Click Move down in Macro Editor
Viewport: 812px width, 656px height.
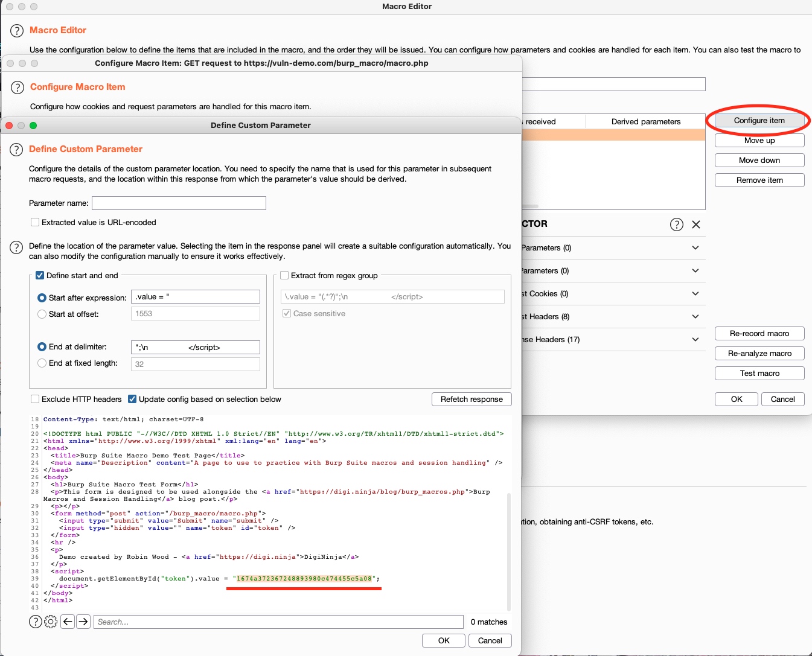click(759, 160)
